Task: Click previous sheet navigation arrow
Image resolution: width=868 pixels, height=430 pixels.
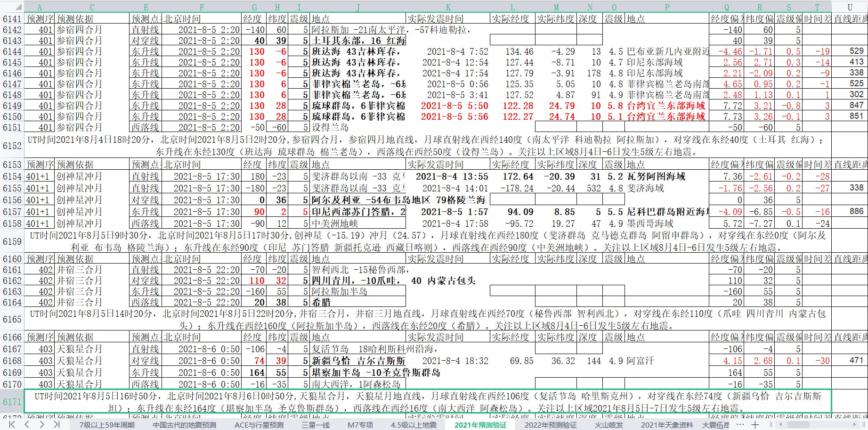Action: [27, 425]
